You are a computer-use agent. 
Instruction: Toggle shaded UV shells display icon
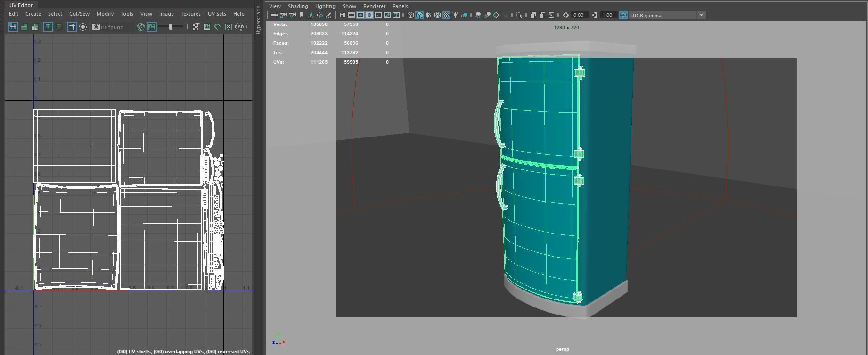point(24,27)
